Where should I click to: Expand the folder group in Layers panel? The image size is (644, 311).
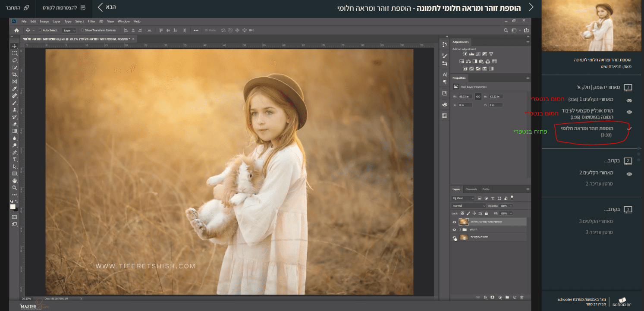460,229
